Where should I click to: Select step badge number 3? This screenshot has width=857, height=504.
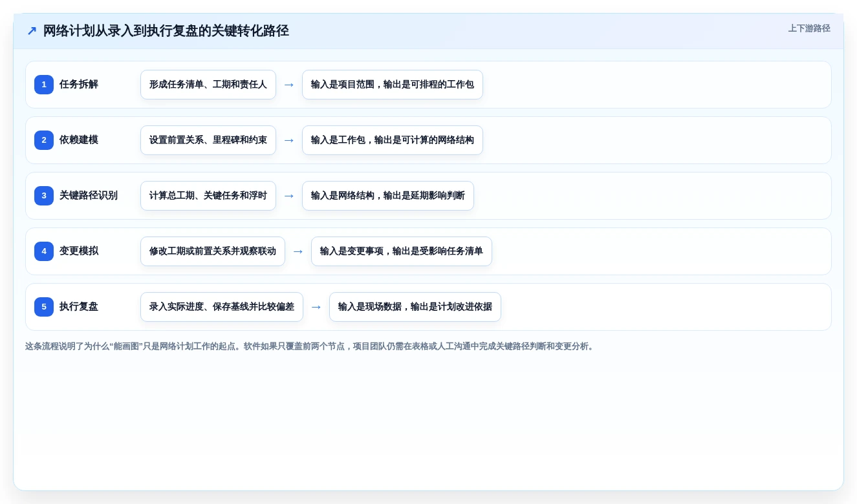(x=44, y=196)
